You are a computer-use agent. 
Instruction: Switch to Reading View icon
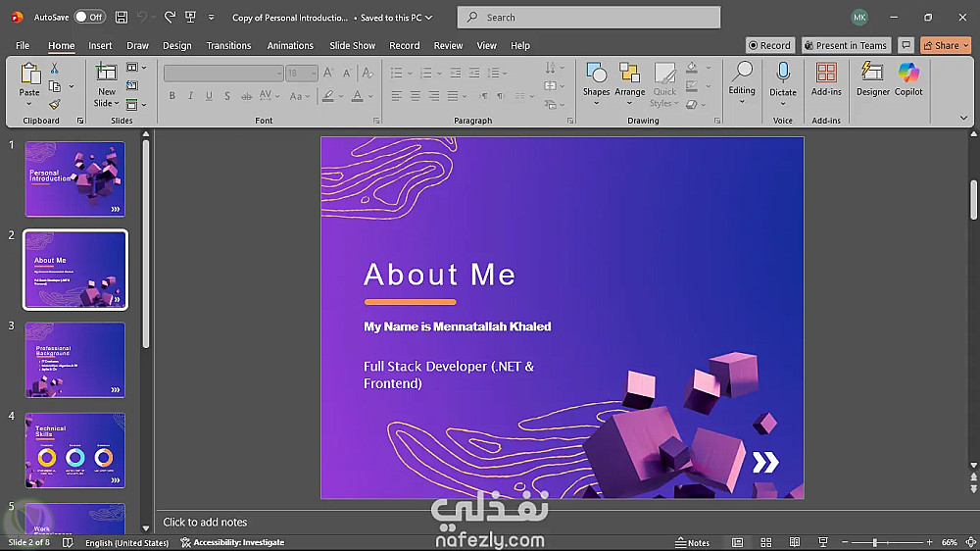pyautogui.click(x=795, y=542)
